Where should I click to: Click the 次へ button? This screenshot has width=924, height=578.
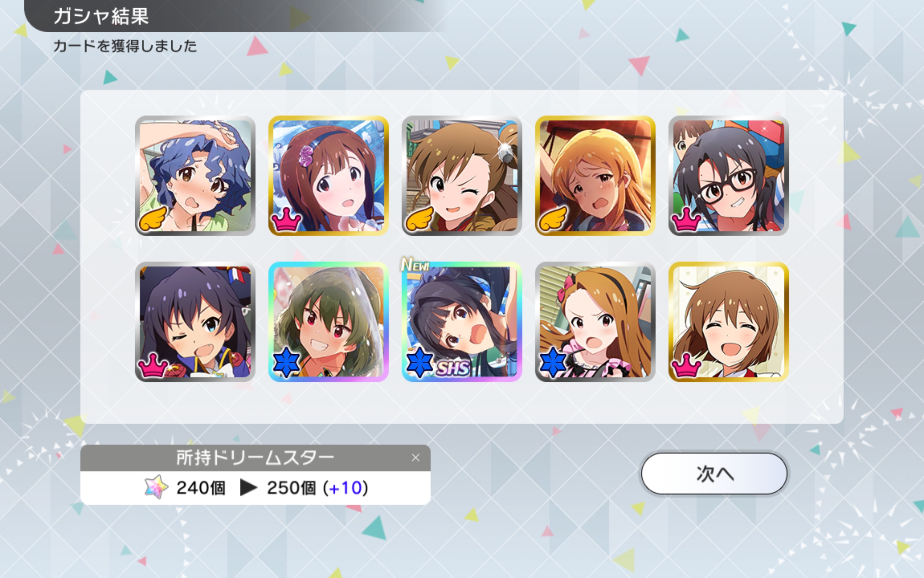tap(714, 474)
